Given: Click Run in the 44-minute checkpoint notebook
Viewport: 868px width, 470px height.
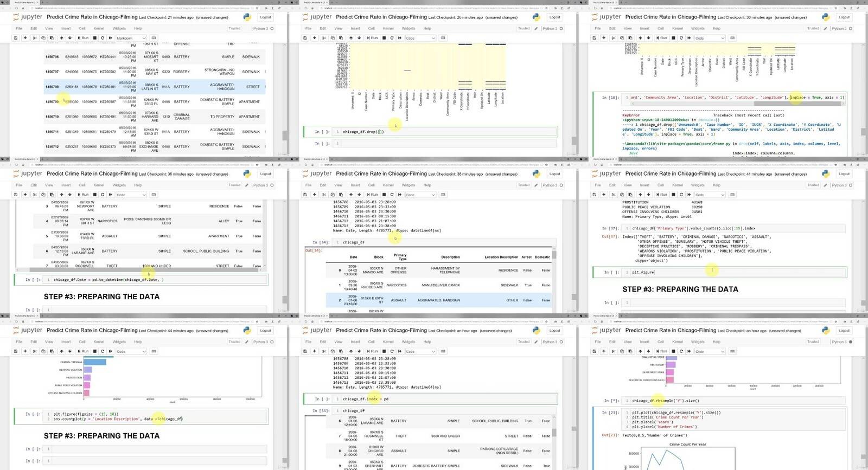Looking at the screenshot, I should click(83, 351).
